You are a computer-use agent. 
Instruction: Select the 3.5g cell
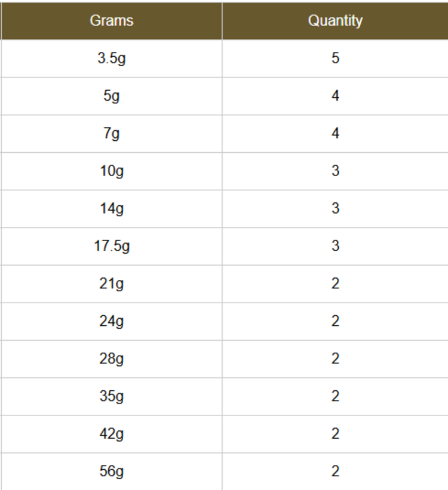[x=112, y=58]
